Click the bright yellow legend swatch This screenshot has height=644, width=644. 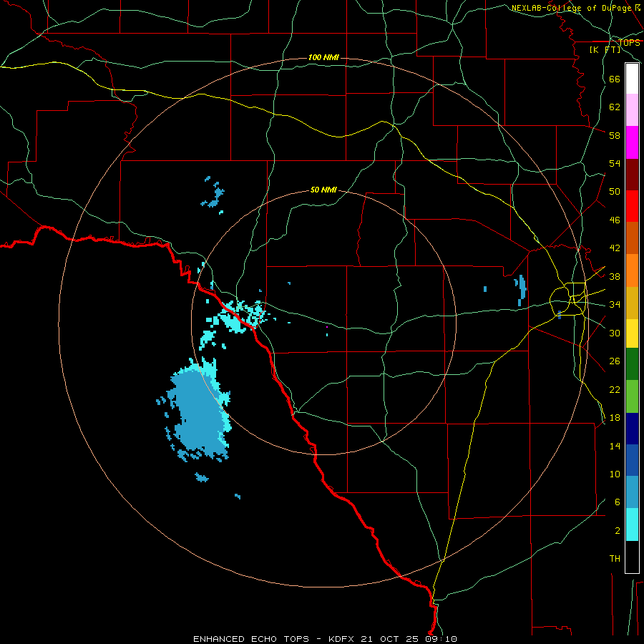[632, 333]
